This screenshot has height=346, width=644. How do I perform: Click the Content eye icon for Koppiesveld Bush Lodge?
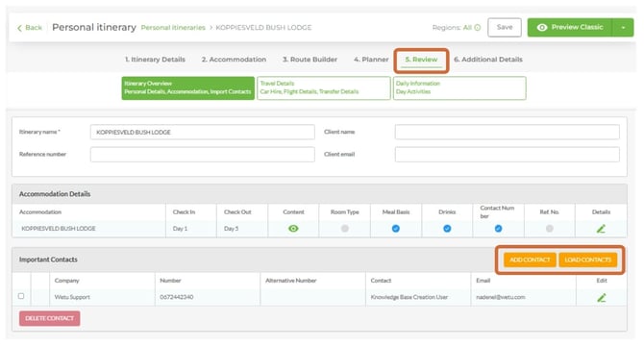point(293,229)
